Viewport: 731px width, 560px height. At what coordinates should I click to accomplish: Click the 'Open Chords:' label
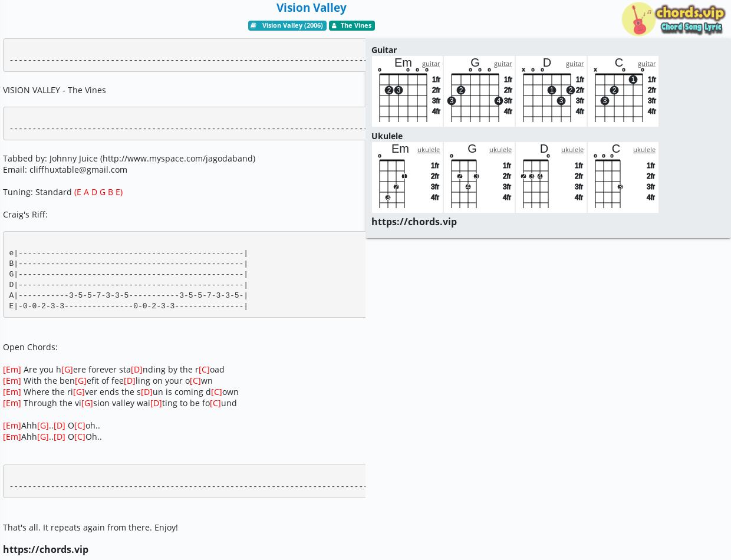pyautogui.click(x=30, y=347)
